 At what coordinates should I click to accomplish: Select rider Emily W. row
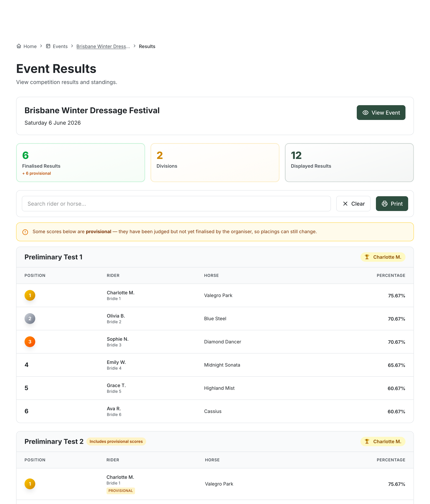click(215, 365)
